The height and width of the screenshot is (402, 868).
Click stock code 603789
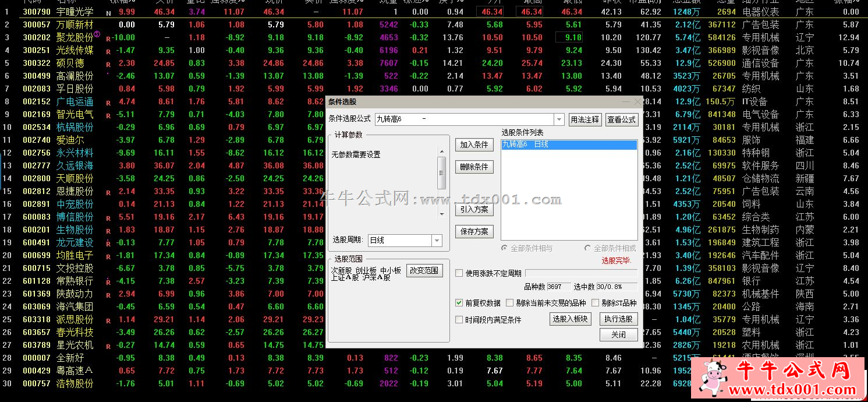[37, 345]
